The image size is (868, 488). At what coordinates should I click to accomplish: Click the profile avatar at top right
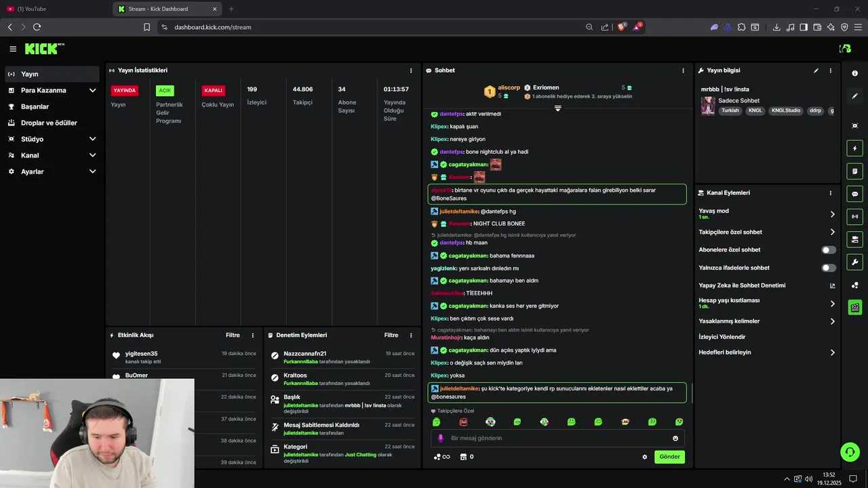pyautogui.click(x=845, y=49)
